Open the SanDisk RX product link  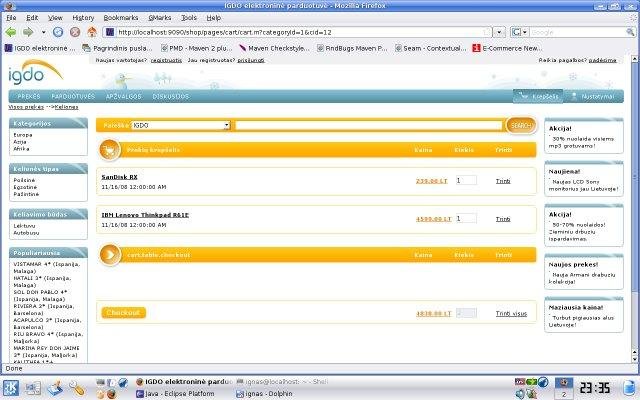(x=119, y=177)
